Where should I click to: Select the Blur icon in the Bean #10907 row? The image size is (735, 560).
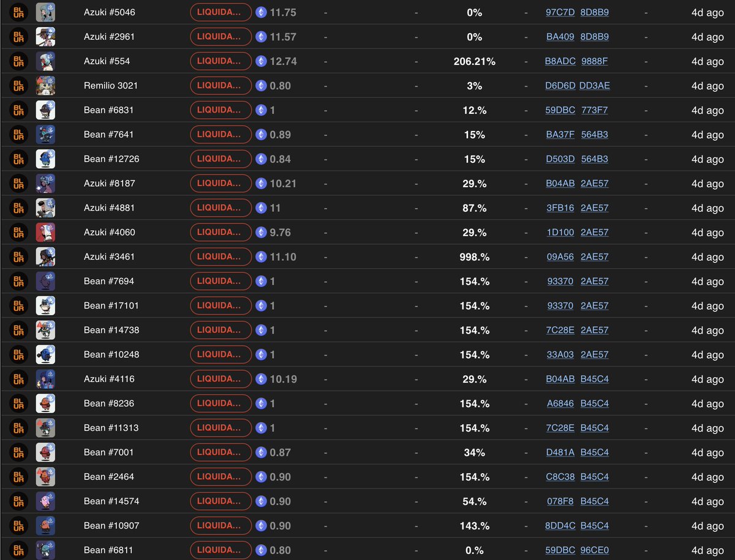18,526
